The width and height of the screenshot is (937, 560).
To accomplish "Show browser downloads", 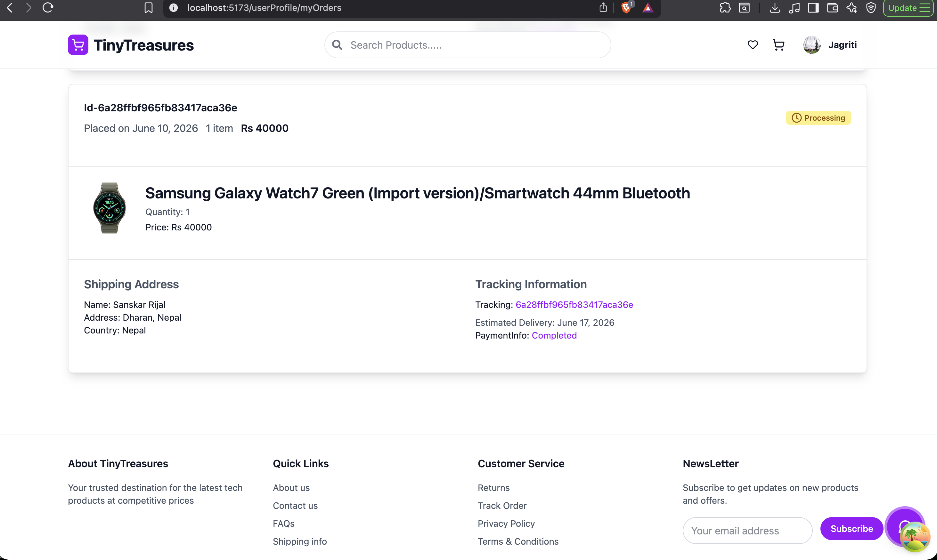I will point(775,8).
